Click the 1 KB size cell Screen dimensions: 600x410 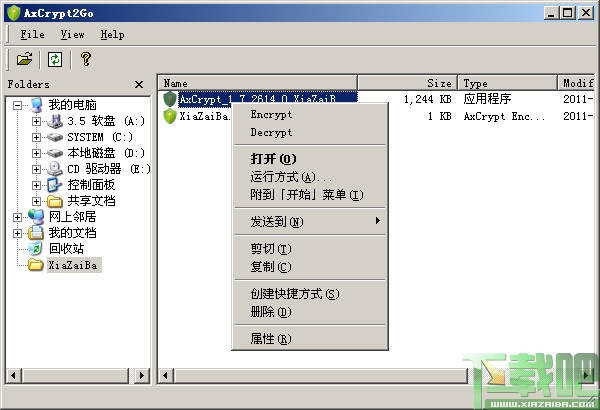click(440, 116)
